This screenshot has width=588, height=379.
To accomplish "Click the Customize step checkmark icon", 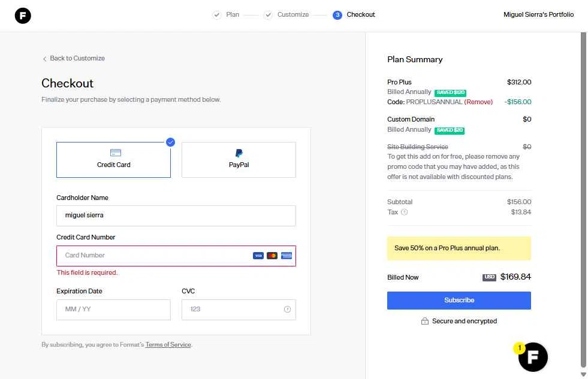I will [x=268, y=15].
